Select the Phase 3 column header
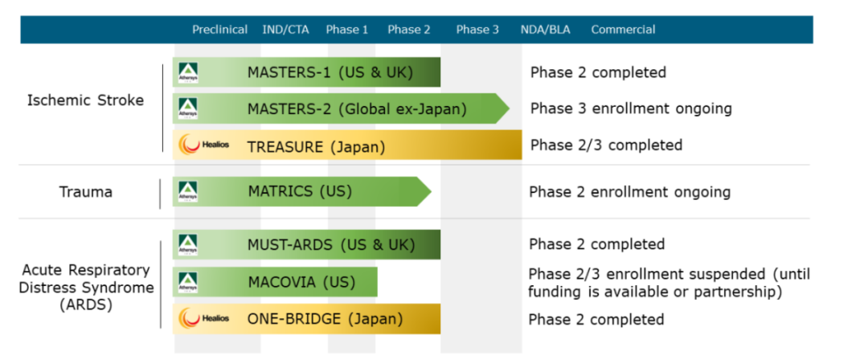 coord(477,30)
